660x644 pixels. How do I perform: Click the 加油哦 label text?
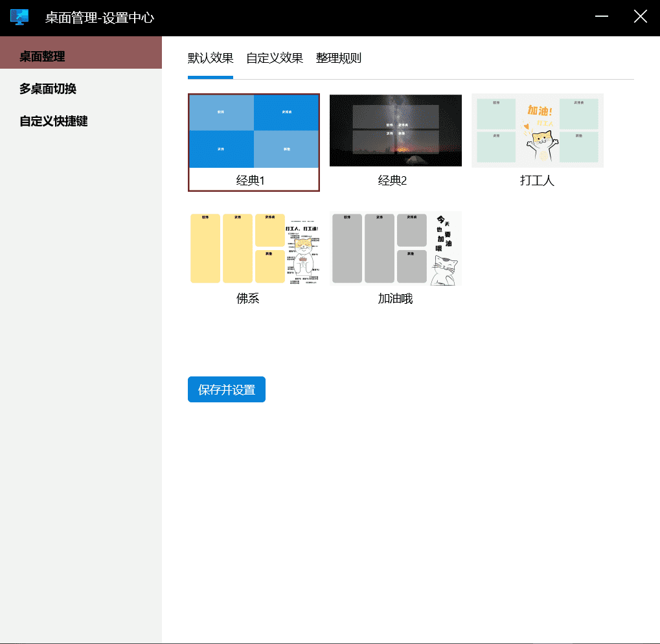coord(395,299)
